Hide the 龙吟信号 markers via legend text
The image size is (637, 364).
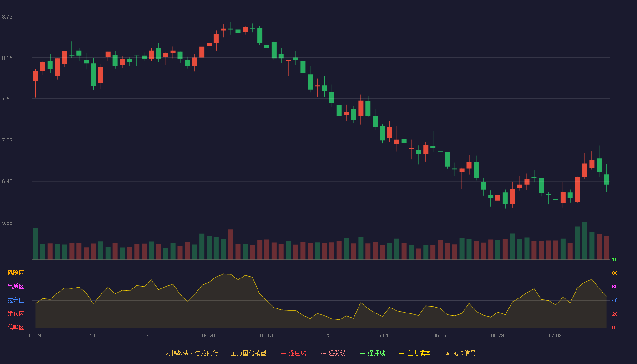(x=464, y=353)
